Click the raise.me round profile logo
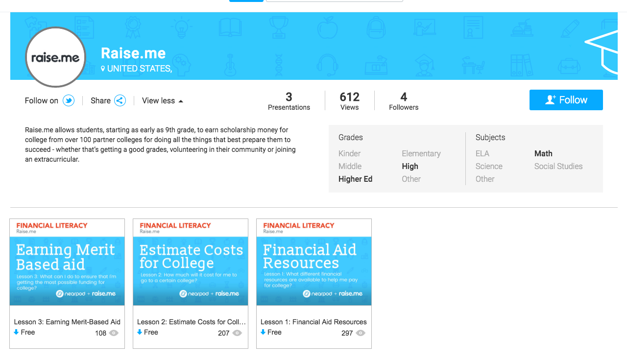The image size is (627, 364). pyautogui.click(x=55, y=57)
